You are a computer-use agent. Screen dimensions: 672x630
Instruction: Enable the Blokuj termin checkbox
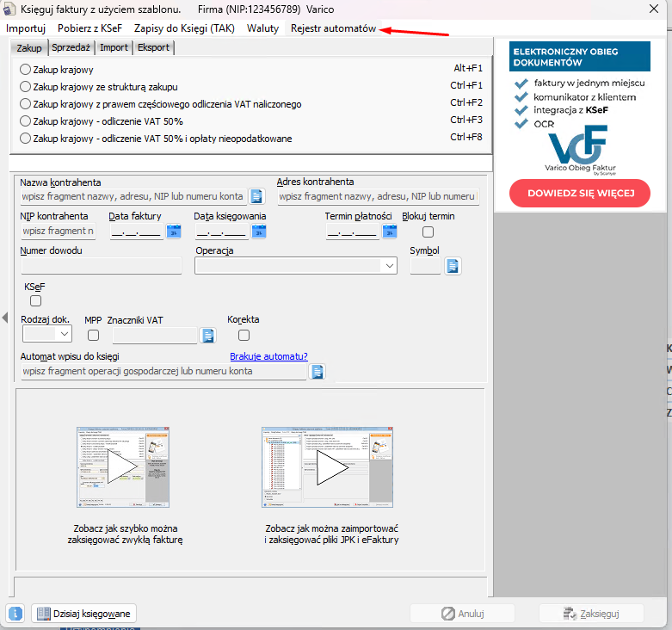pyautogui.click(x=428, y=232)
